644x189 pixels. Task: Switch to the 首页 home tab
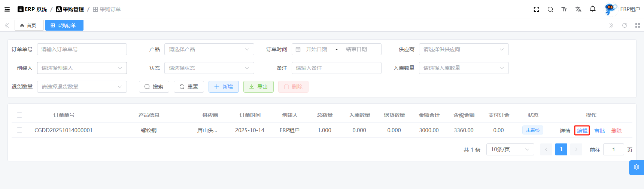29,25
